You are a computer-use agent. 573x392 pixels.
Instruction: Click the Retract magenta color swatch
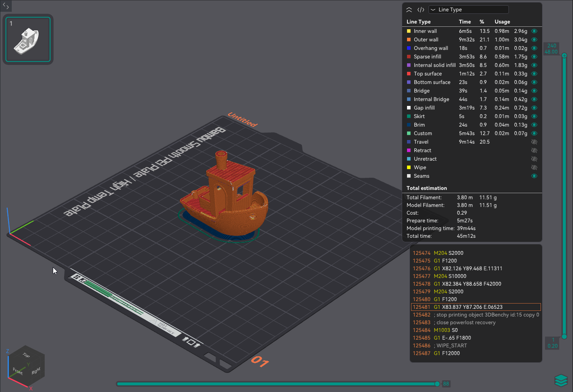[409, 151]
